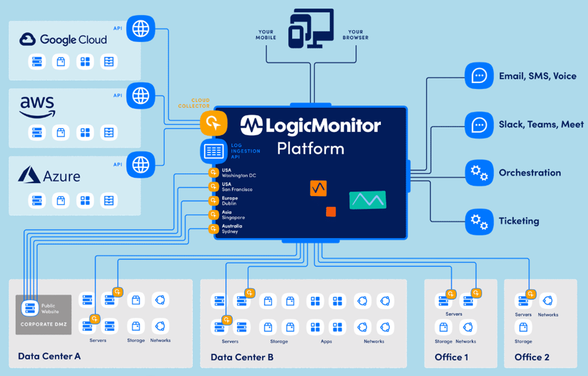Click the USA Washington DC collector icon
Screen dimensions: 588x376
(214, 173)
